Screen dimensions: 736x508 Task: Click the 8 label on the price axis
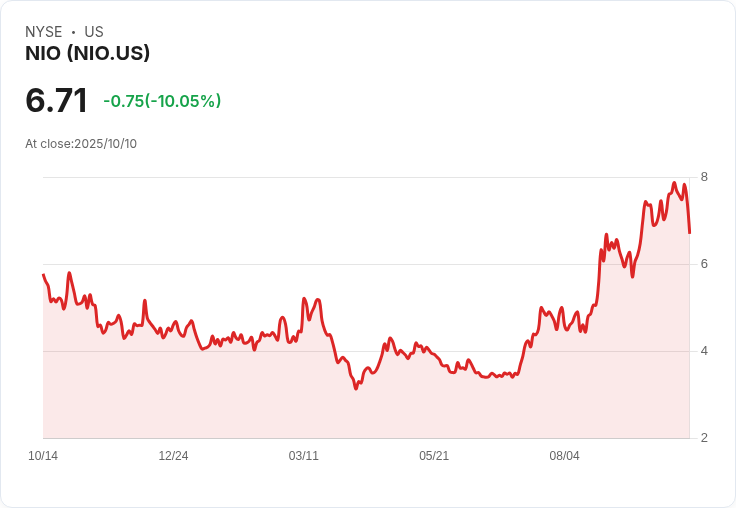704,177
